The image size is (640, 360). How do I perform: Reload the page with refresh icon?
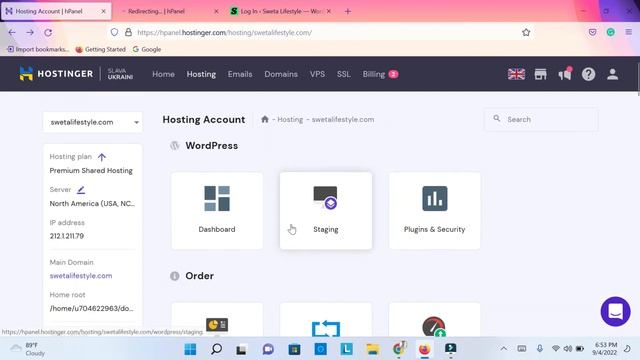48,32
